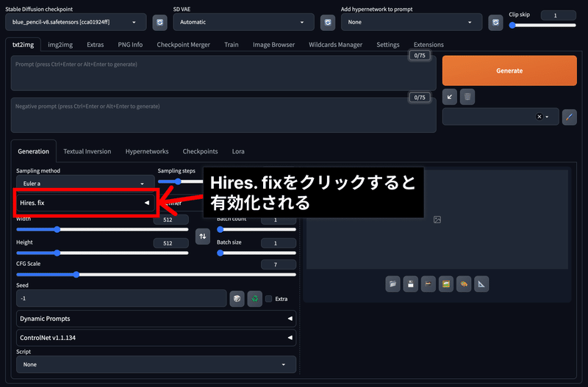Refresh the SD VAE list

tap(328, 23)
